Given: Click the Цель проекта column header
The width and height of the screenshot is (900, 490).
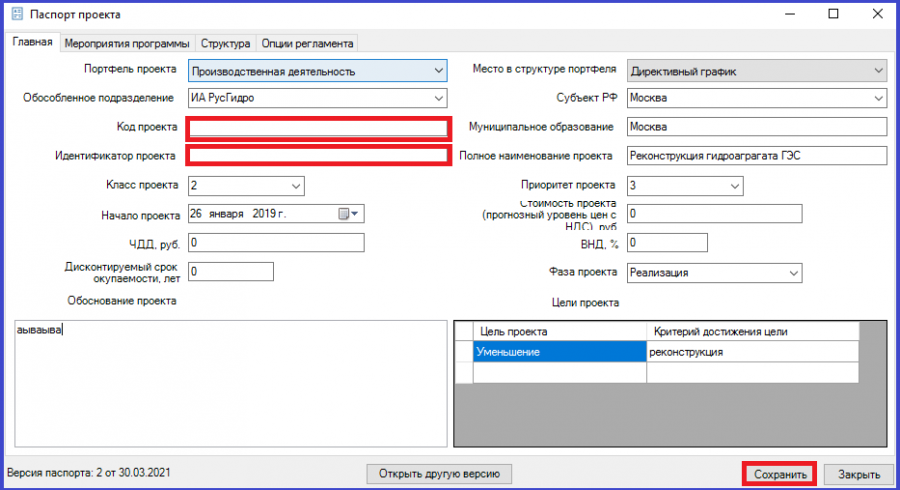Looking at the screenshot, I should [x=560, y=332].
